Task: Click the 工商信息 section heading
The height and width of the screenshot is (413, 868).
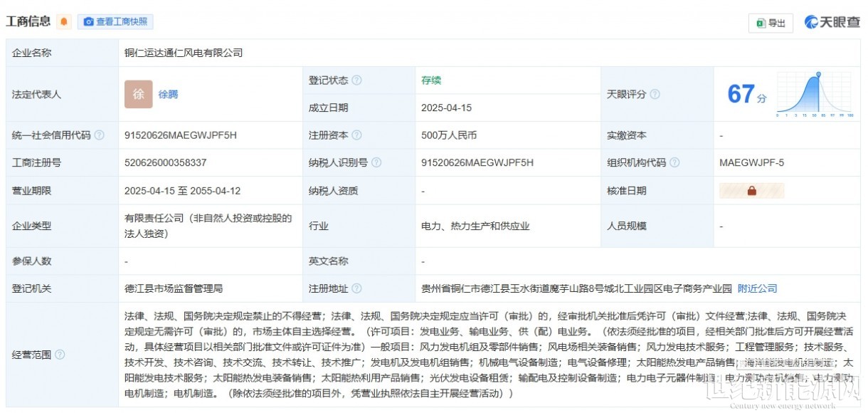Action: pyautogui.click(x=28, y=21)
